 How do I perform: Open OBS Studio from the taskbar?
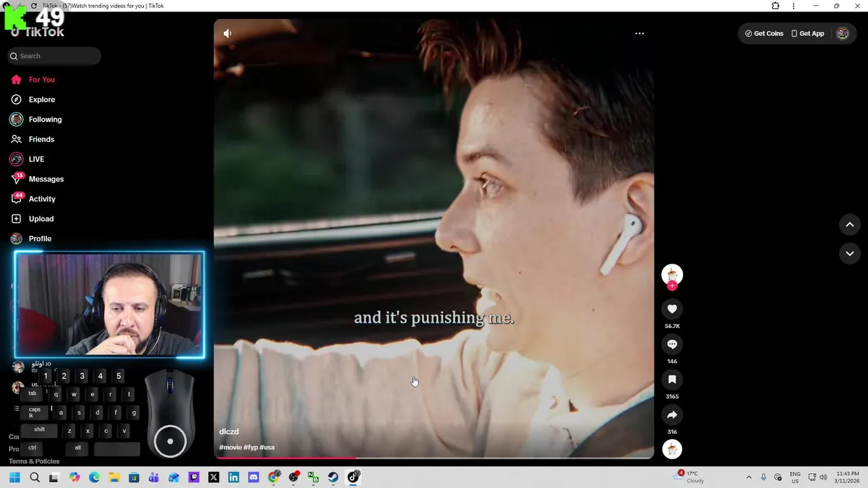293,477
